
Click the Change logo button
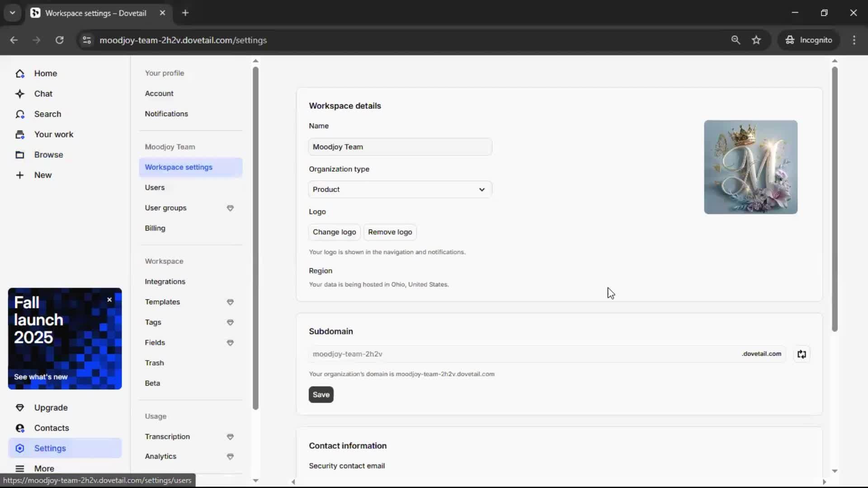(334, 232)
